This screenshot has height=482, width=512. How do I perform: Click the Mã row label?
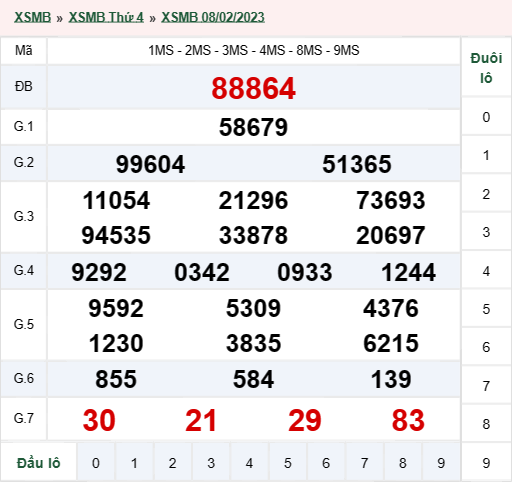coord(24,51)
